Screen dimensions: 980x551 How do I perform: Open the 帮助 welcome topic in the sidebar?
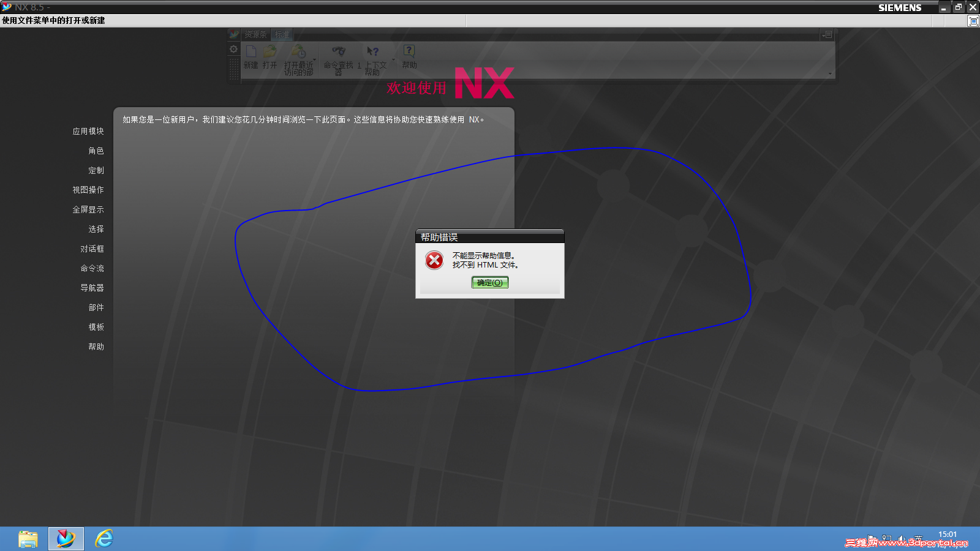coord(96,347)
